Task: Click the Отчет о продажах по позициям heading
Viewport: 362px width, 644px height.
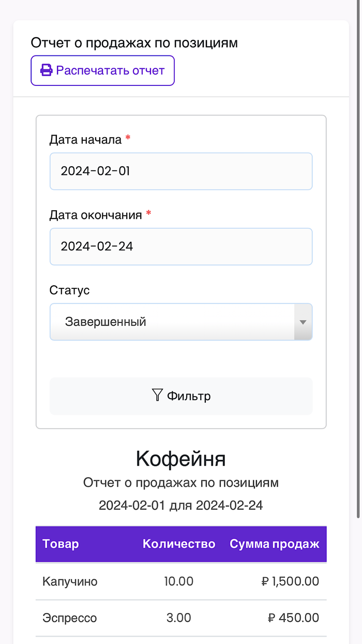Action: coord(134,43)
